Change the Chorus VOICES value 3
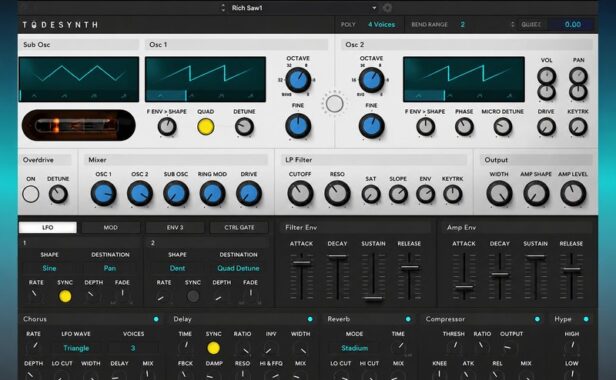 click(x=133, y=348)
